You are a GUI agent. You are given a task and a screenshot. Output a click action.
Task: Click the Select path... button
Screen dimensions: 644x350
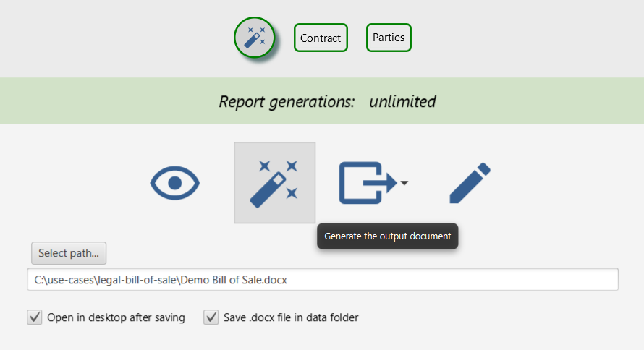pos(69,253)
